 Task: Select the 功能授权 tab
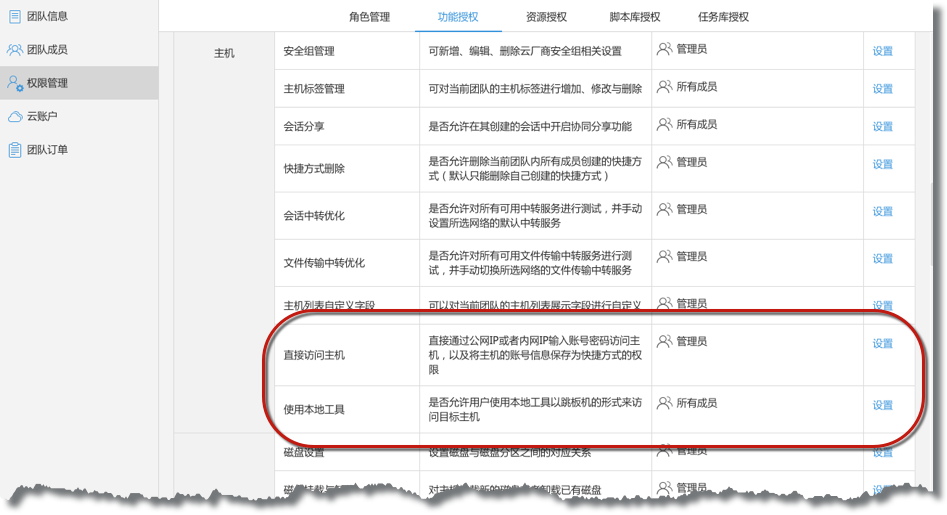458,17
